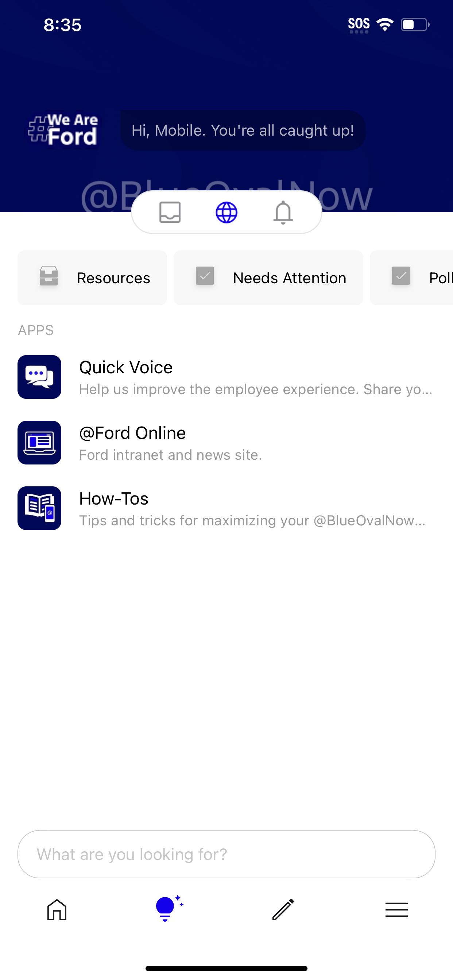Tap the 8:35 clock
This screenshot has width=453, height=980.
click(62, 25)
